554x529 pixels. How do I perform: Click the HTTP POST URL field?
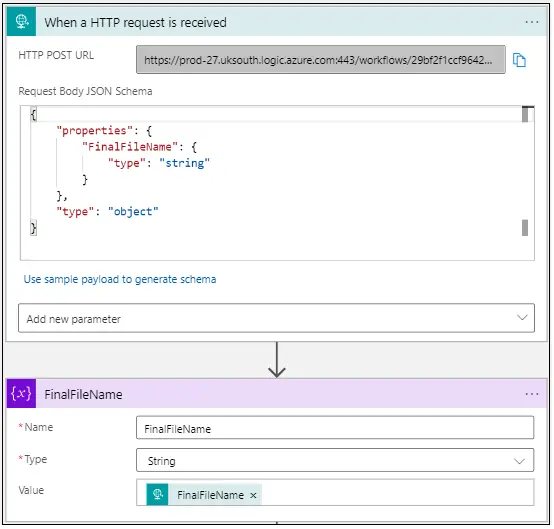point(321,60)
